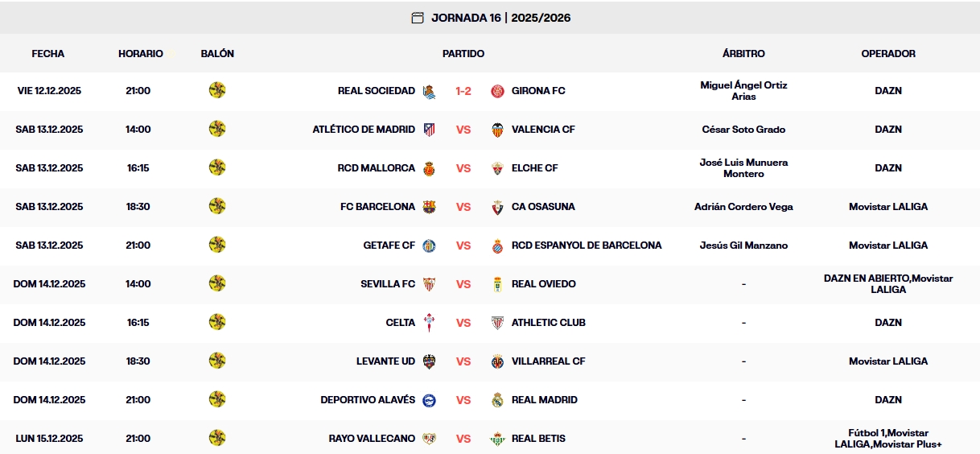Click the Real Madrid club crest

tap(497, 400)
